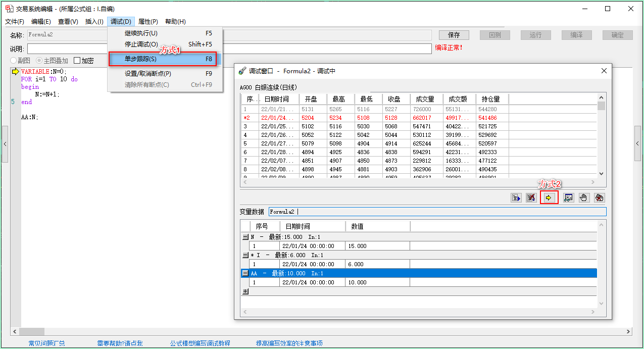Collapse the N variable group

[245, 237]
